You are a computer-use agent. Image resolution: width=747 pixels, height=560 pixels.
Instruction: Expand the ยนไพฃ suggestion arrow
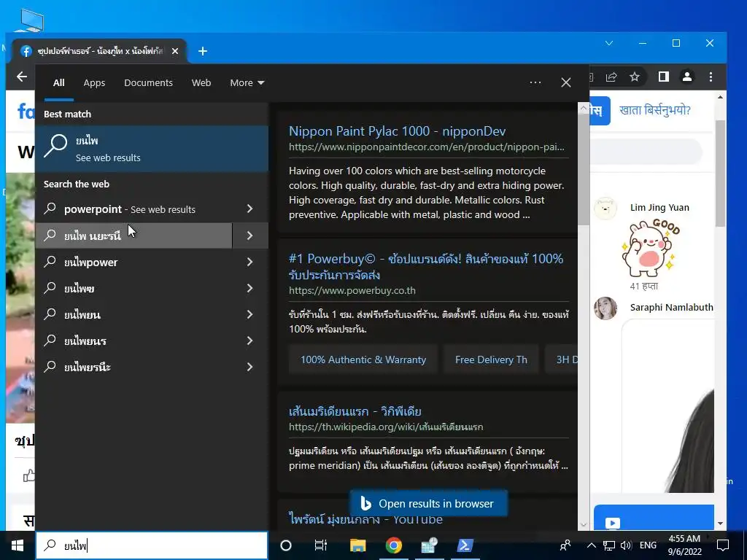click(250, 288)
